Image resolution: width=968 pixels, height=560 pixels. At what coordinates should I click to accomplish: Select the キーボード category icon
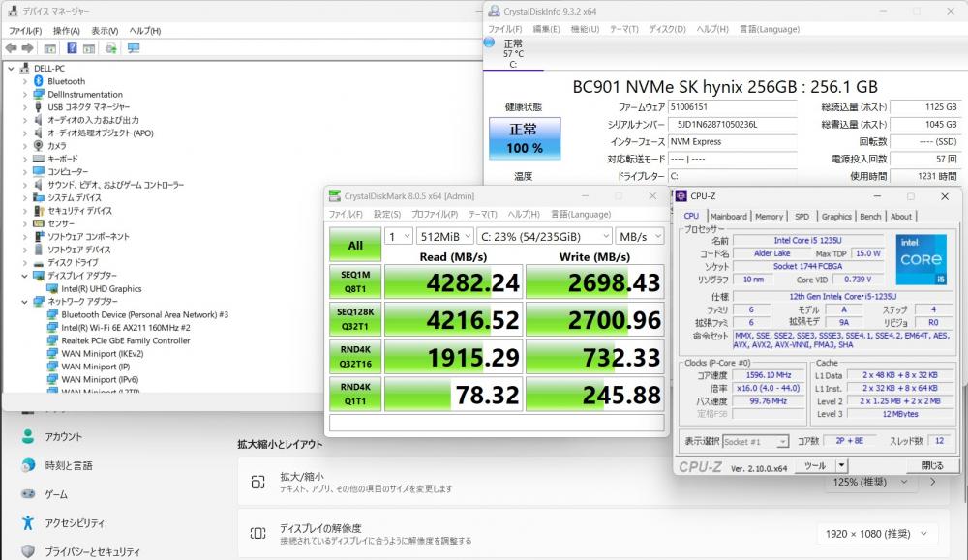(39, 159)
